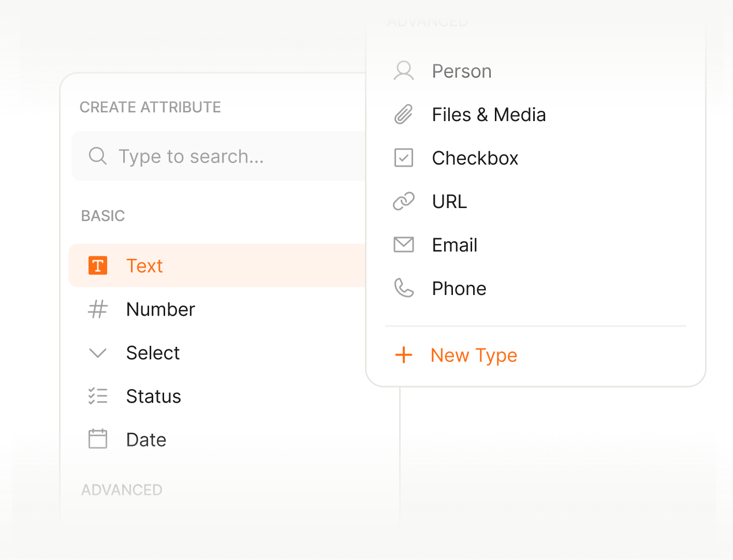The image size is (733, 560).
Task: Click the Date calendar icon
Action: pos(98,439)
